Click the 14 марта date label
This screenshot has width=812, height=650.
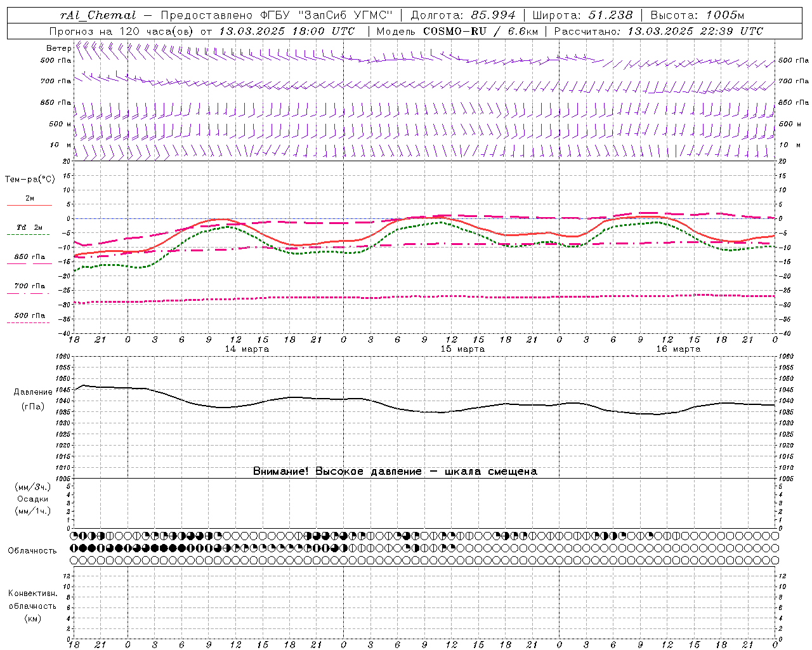pyautogui.click(x=247, y=349)
